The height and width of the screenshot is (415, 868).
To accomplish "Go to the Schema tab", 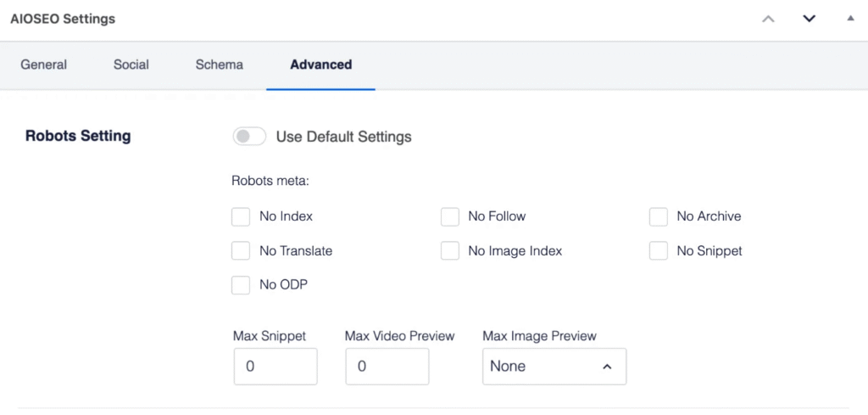I will coord(219,64).
